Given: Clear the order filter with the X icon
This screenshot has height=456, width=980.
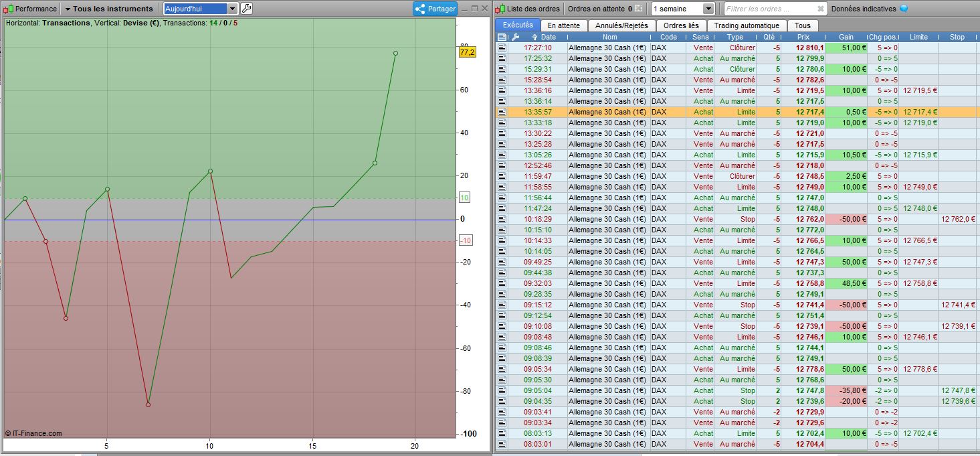Looking at the screenshot, I should 821,9.
